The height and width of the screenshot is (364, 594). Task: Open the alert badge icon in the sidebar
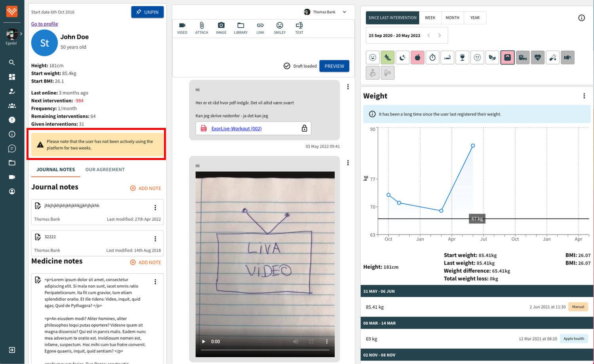tap(12, 120)
